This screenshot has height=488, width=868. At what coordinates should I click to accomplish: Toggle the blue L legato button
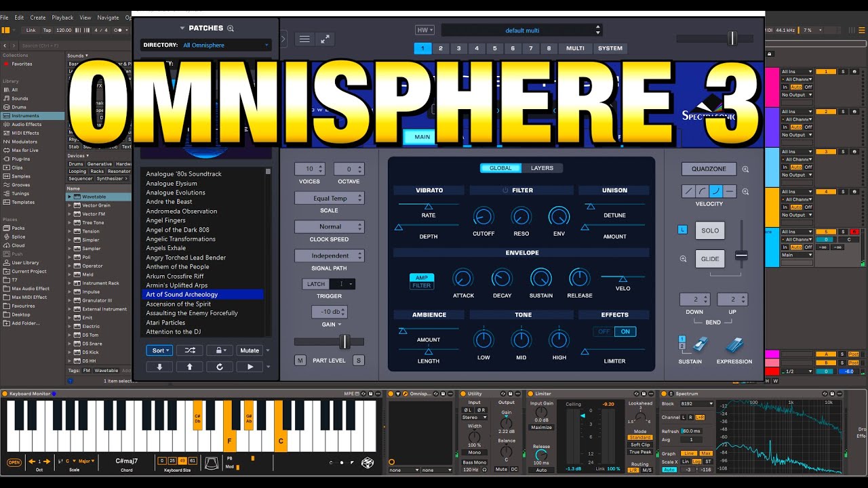pyautogui.click(x=683, y=230)
